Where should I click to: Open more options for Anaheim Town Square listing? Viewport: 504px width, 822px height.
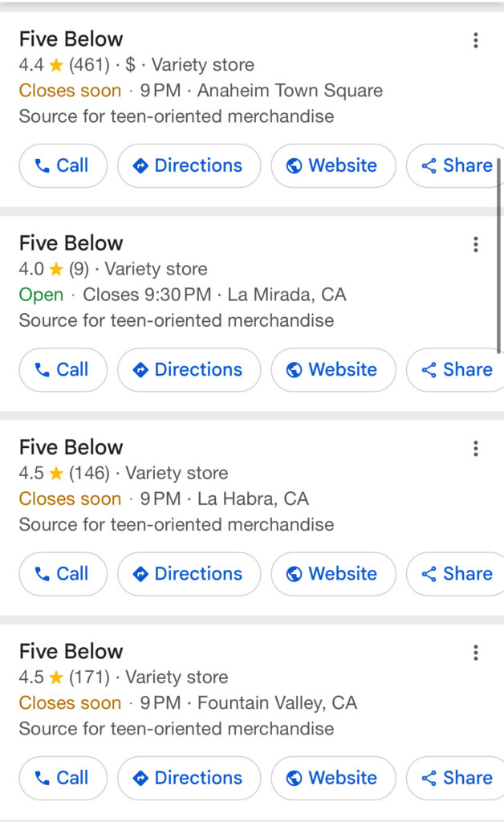coord(476,40)
